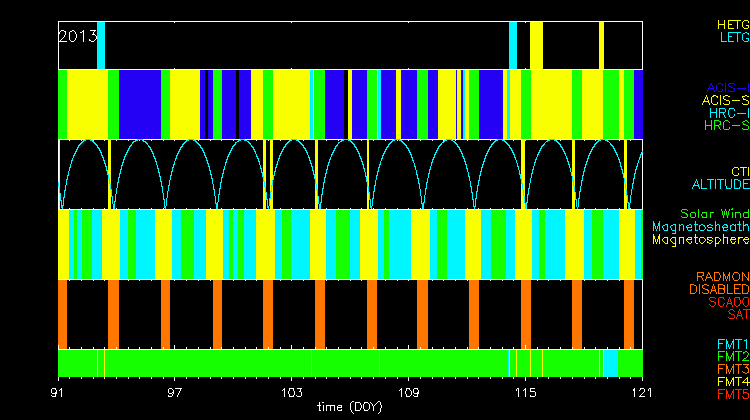
Task: Click the ACIS-S legend label
Action: coord(725,101)
